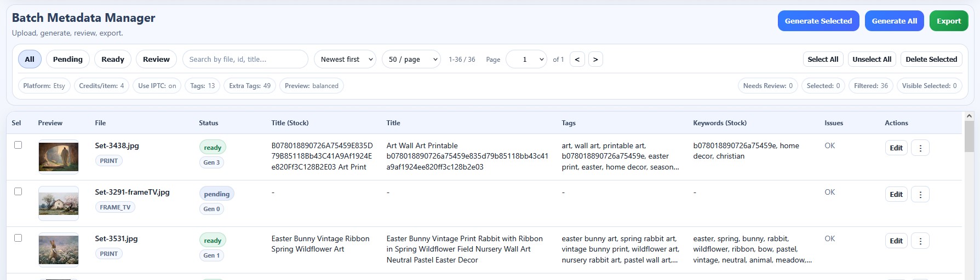The width and height of the screenshot is (980, 280).
Task: Click the FRAME_TV label badge
Action: [x=115, y=207]
